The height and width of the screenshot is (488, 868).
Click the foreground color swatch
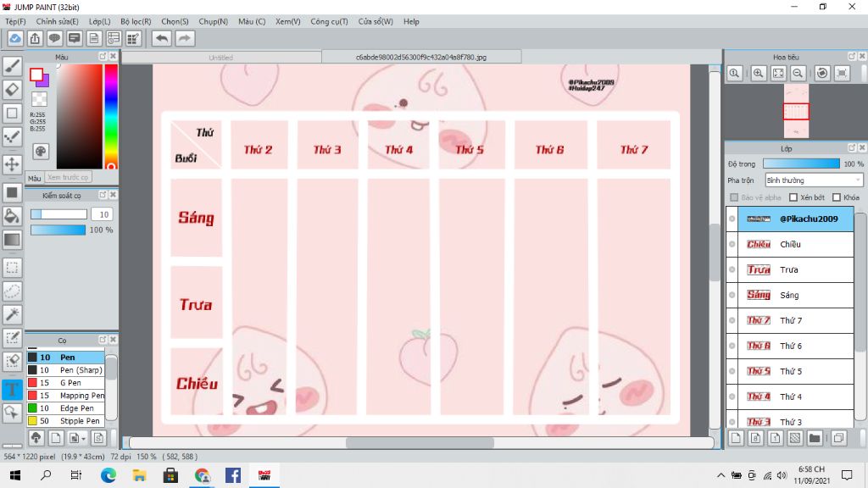tap(36, 75)
